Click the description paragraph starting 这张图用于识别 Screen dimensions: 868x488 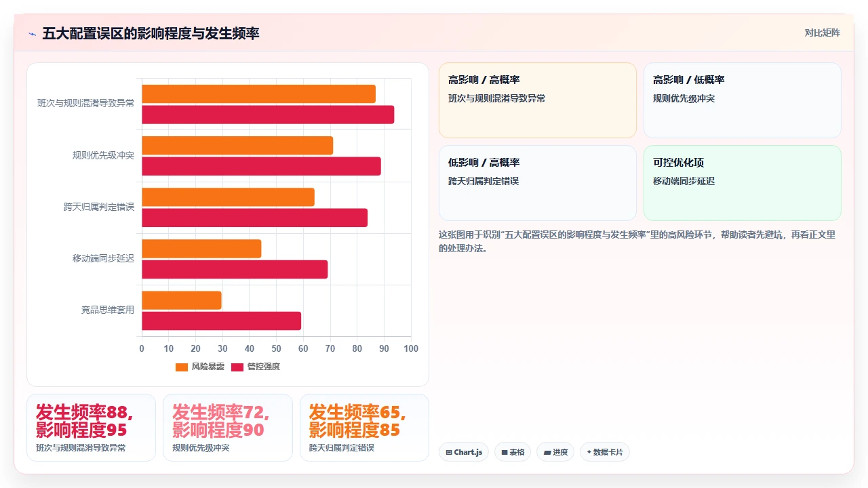[x=637, y=241]
